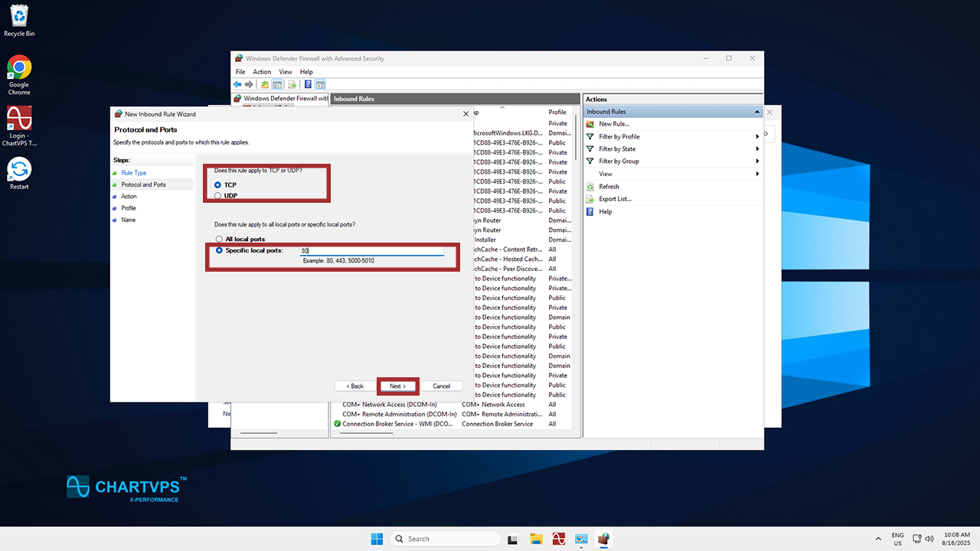Click New Rule icon in Actions pane

pyautogui.click(x=590, y=124)
